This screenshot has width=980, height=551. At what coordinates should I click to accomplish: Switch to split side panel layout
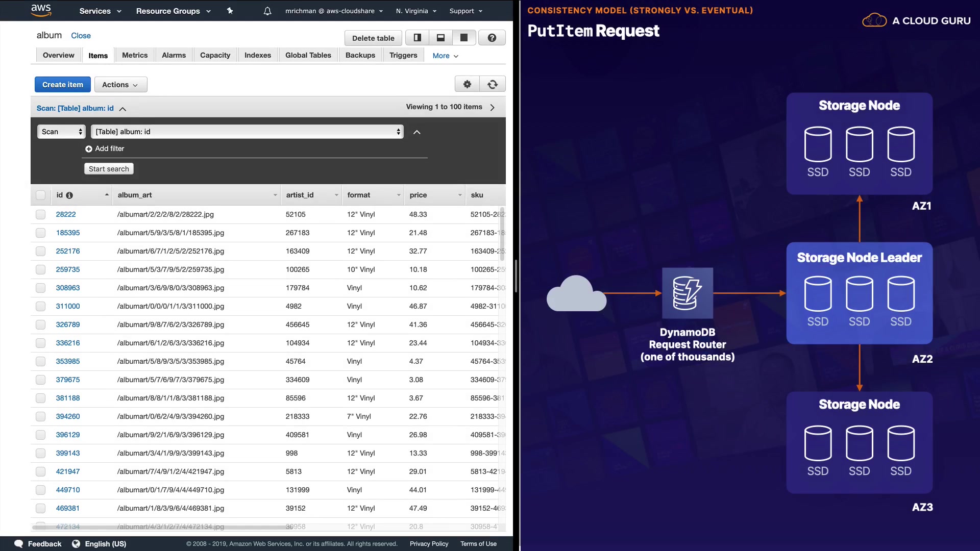pos(418,38)
